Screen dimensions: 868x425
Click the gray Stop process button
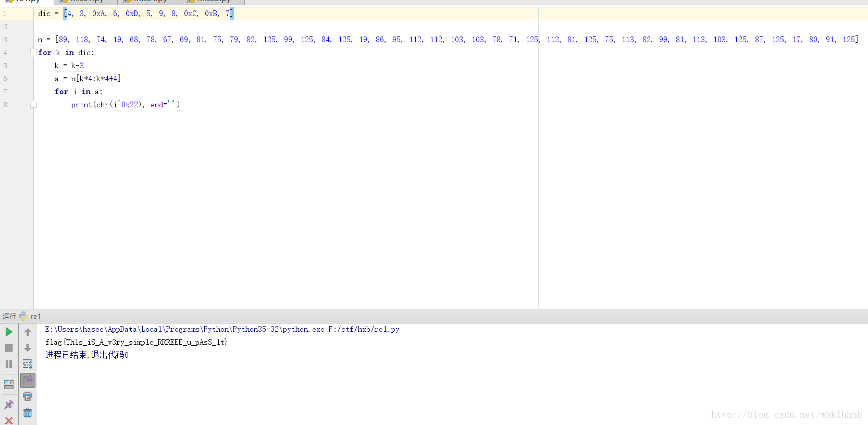click(x=9, y=348)
